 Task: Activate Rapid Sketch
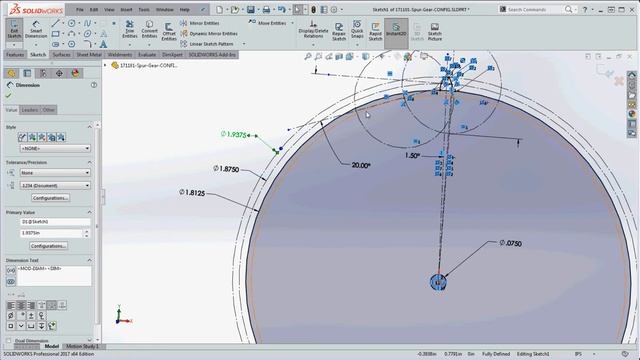tap(375, 32)
